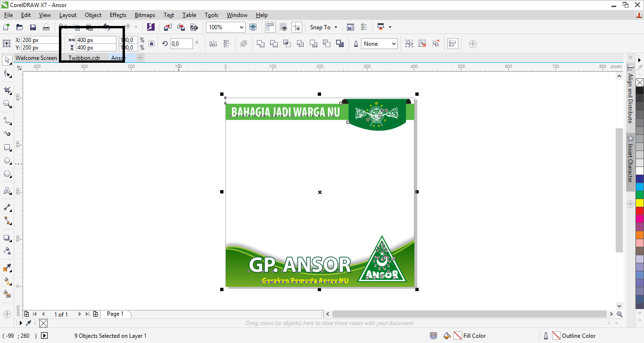Select the Smart Fill tool
644x343 pixels.
(7, 294)
